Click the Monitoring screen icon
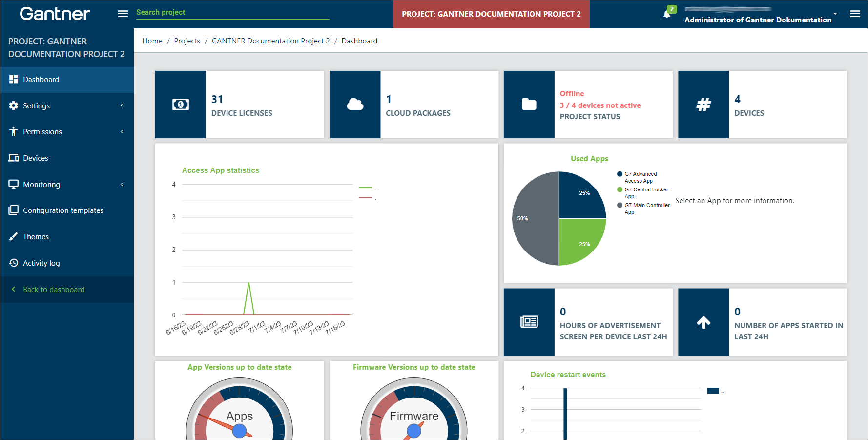Image resolution: width=868 pixels, height=440 pixels. pyautogui.click(x=14, y=184)
